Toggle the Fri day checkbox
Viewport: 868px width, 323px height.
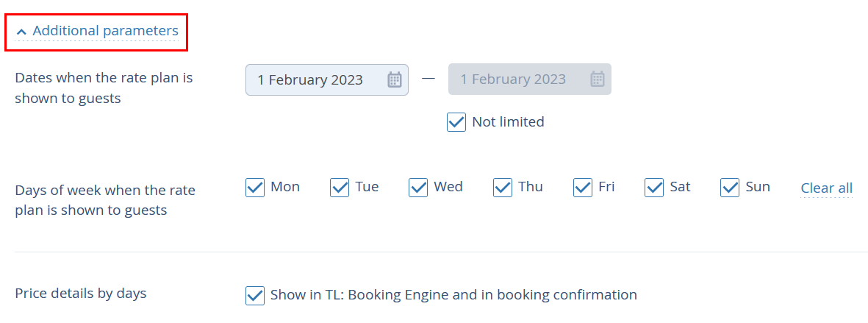click(x=583, y=188)
